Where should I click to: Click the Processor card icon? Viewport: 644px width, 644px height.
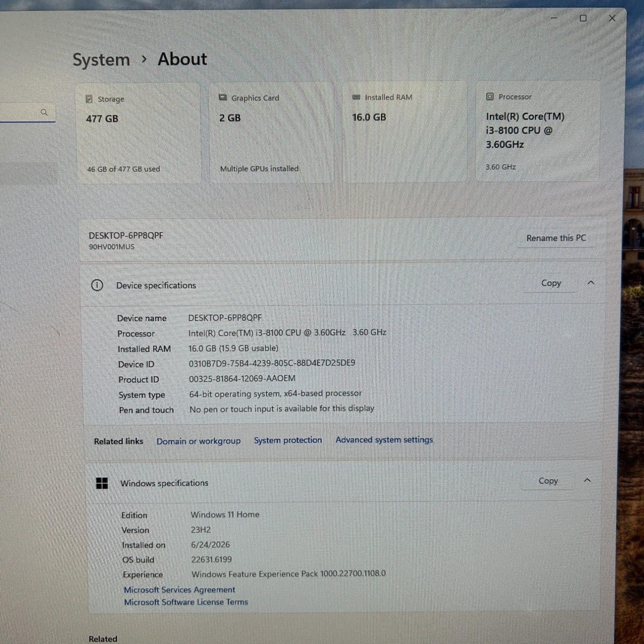point(490,97)
